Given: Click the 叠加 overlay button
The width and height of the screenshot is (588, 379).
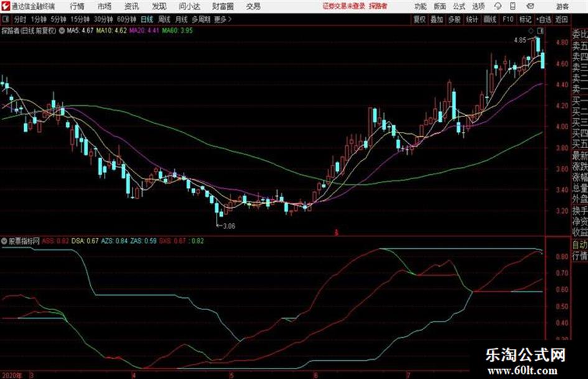Looking at the screenshot, I should (437, 19).
